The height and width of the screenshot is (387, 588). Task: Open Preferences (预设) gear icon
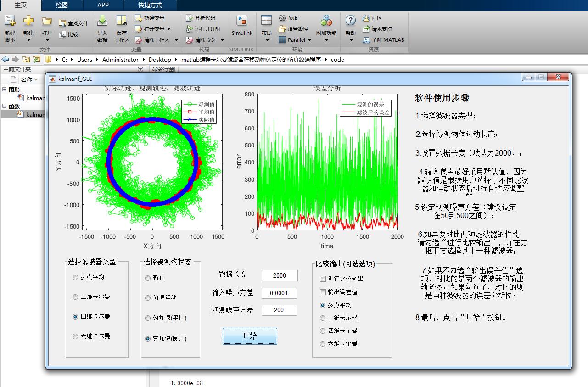tap(282, 18)
